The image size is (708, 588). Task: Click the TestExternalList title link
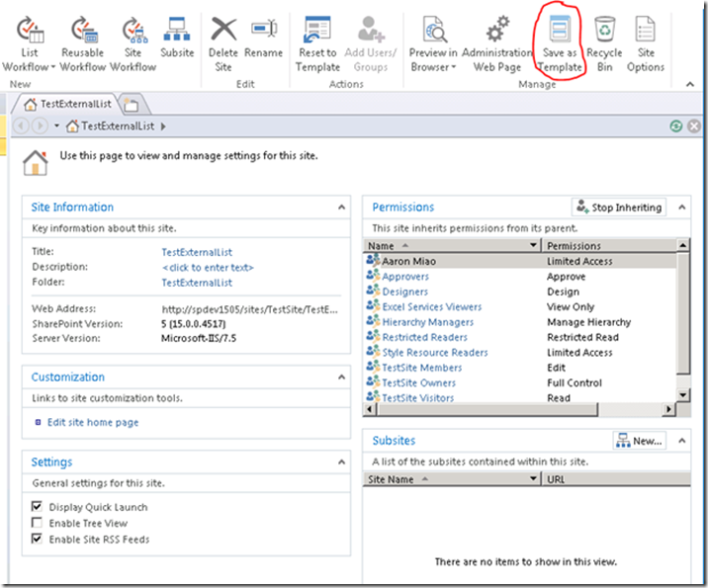[197, 252]
